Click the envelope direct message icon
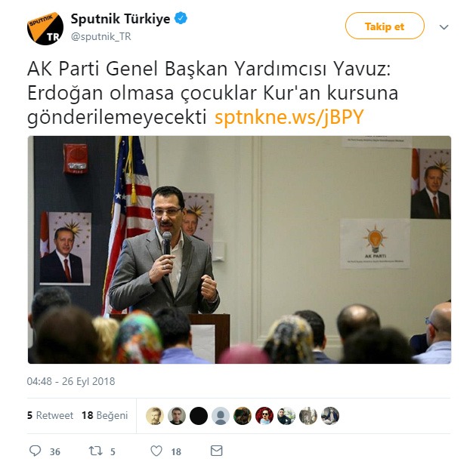Viewport: 476px width, 468px height. pos(216,451)
